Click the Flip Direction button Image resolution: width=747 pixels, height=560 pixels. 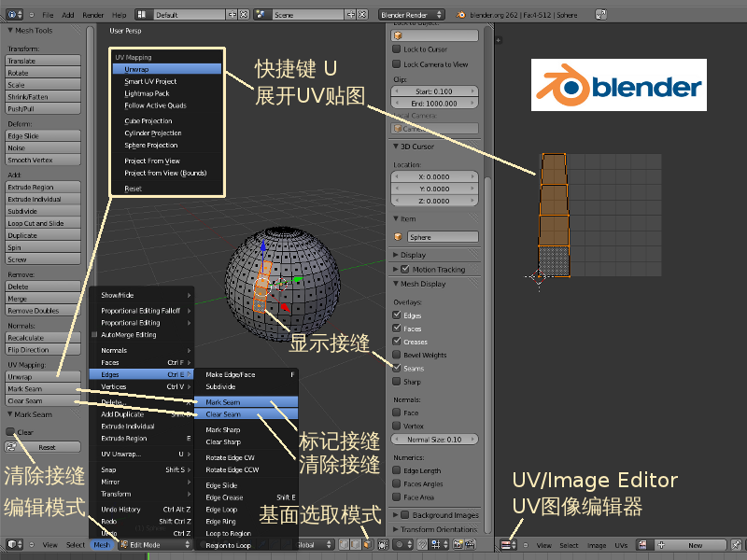[43, 349]
